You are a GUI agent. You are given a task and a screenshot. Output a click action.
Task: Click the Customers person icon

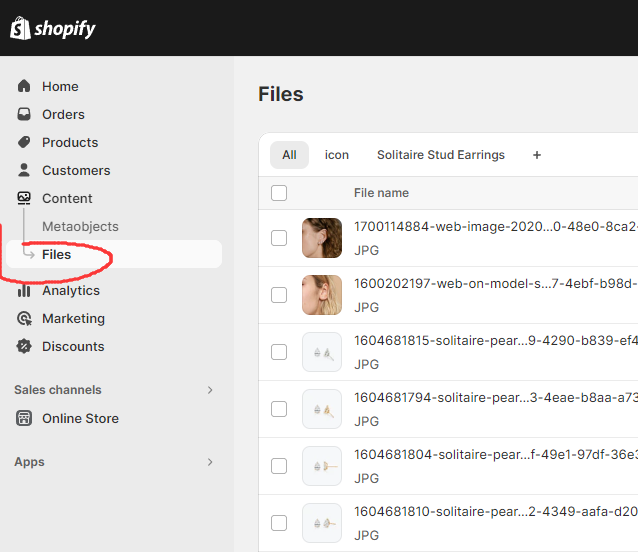tap(24, 170)
